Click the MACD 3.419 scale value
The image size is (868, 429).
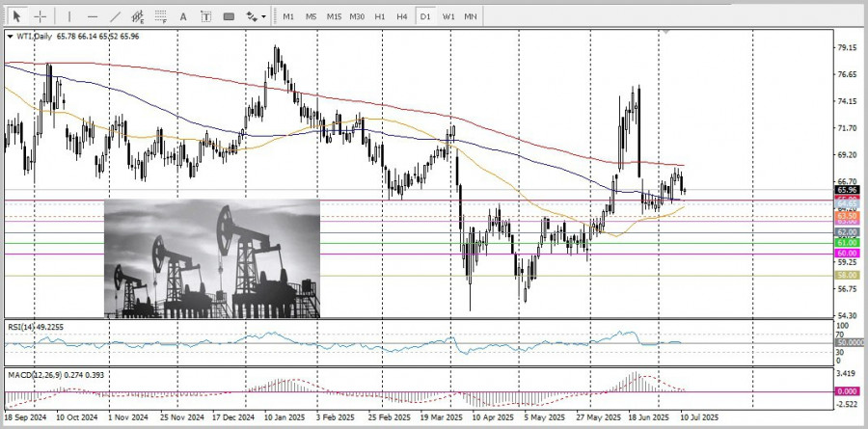click(848, 374)
